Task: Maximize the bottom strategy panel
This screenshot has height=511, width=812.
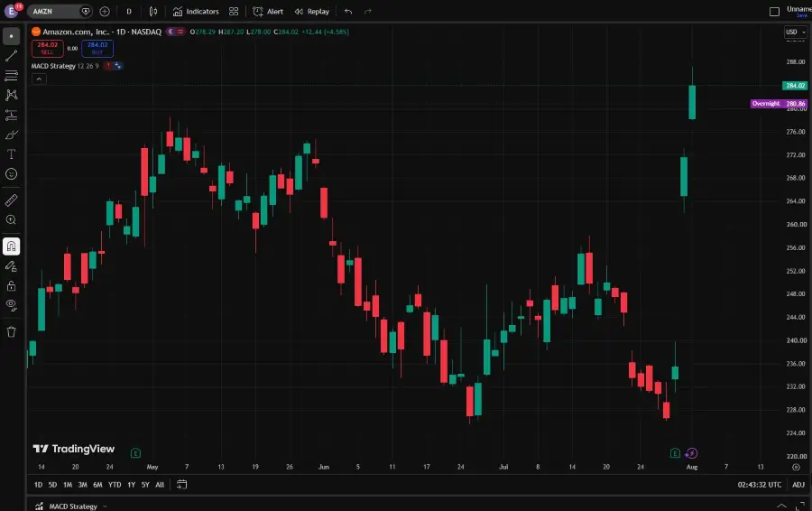Action: coord(800,506)
